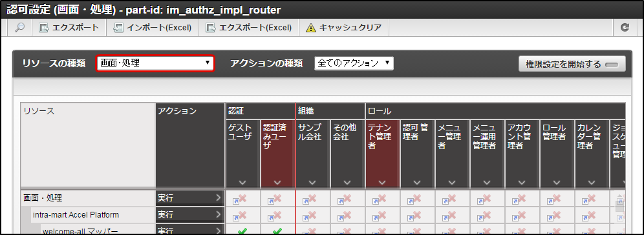The image size is (644, 235).
Task: Click the リソース column header
Action: click(88, 146)
